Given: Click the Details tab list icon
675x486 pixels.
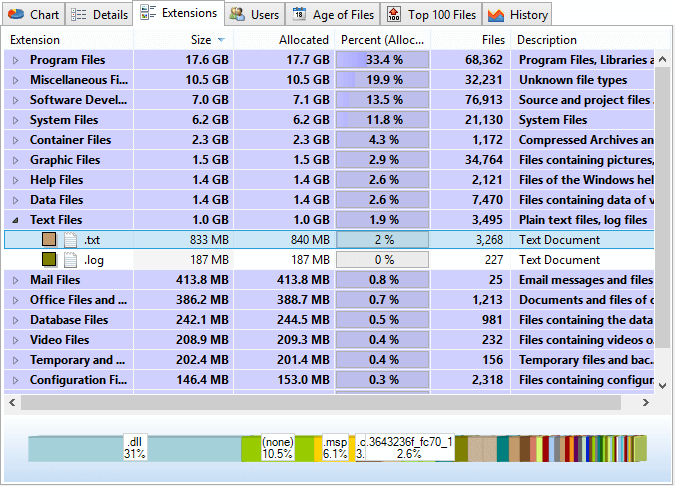Looking at the screenshot, I should 79,15.
